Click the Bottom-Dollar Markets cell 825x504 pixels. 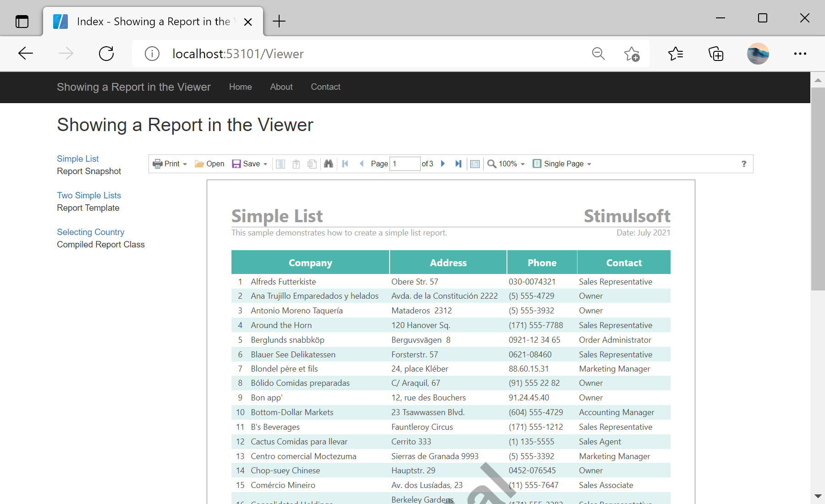[292, 412]
